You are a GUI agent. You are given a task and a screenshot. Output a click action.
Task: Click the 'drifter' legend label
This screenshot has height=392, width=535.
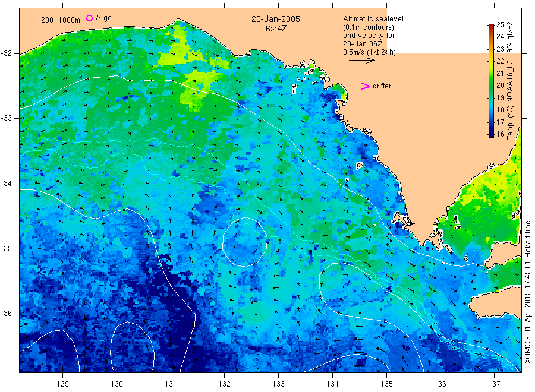click(x=382, y=86)
